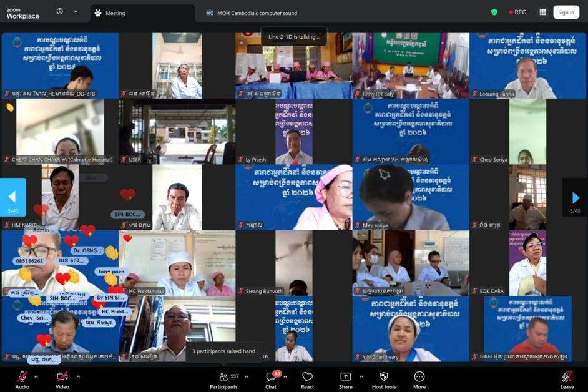Image resolution: width=588 pixels, height=392 pixels.
Task: Click the green encryption shield icon
Action: [x=494, y=12]
